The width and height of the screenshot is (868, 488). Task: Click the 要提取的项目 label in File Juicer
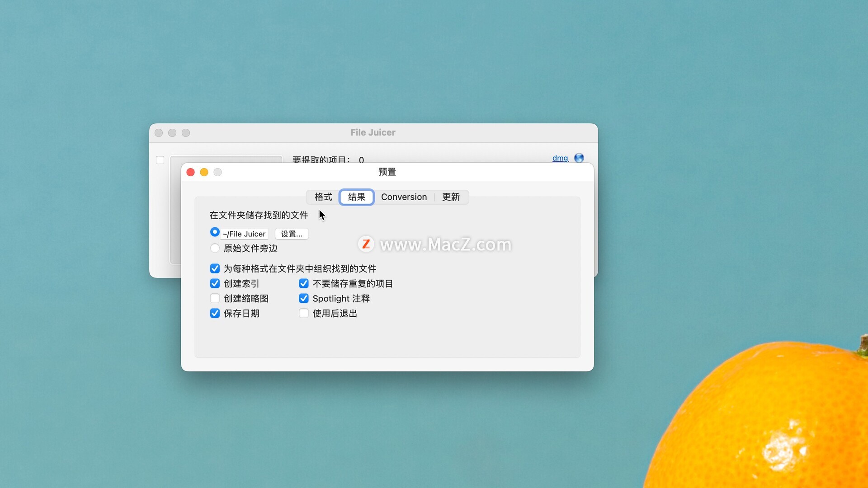tap(321, 159)
